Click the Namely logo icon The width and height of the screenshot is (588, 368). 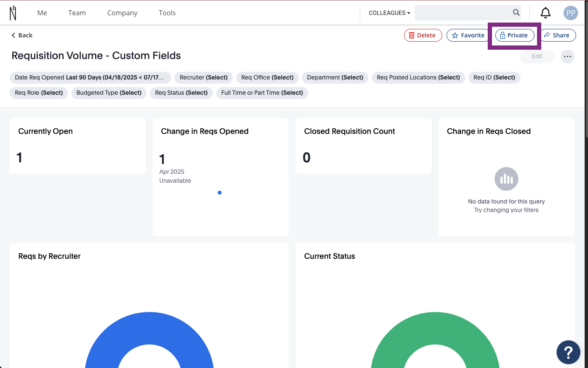click(x=13, y=13)
